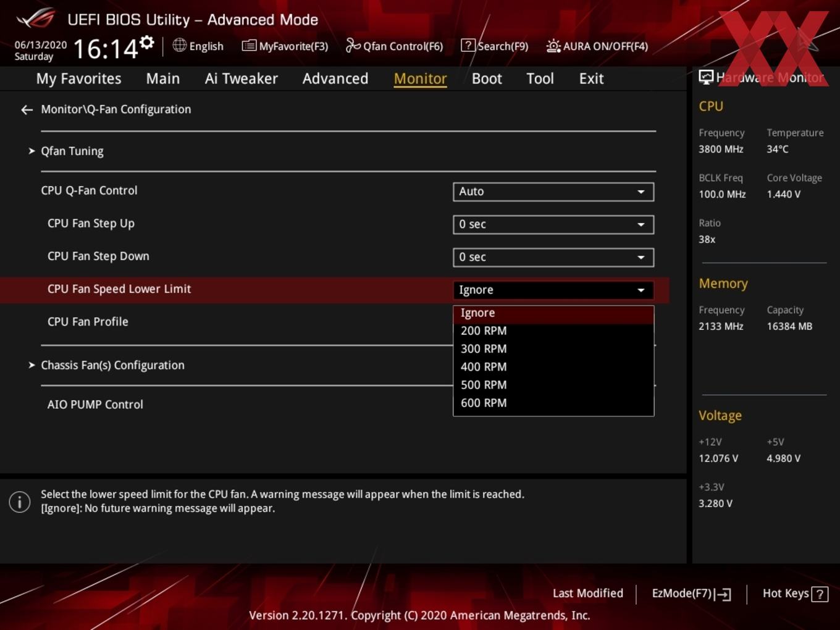The height and width of the screenshot is (630, 840).
Task: Click the CPU Fan Speed Lower Limit label
Action: tap(119, 289)
